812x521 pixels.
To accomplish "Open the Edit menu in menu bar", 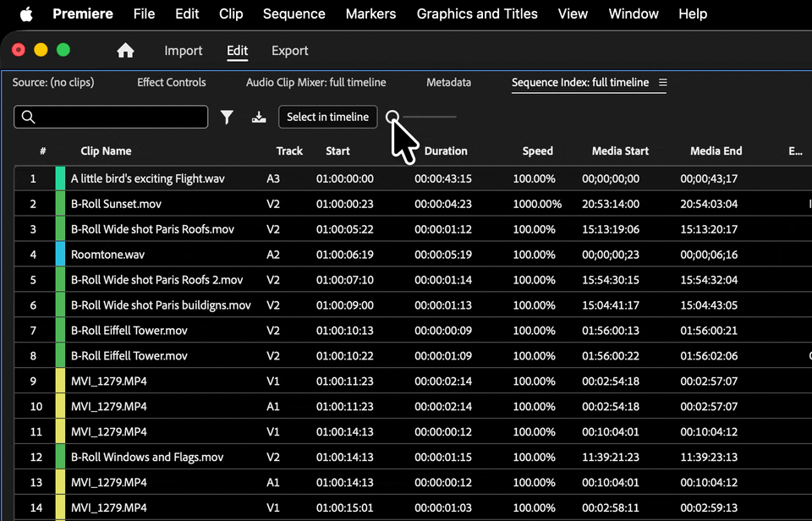I will (187, 14).
